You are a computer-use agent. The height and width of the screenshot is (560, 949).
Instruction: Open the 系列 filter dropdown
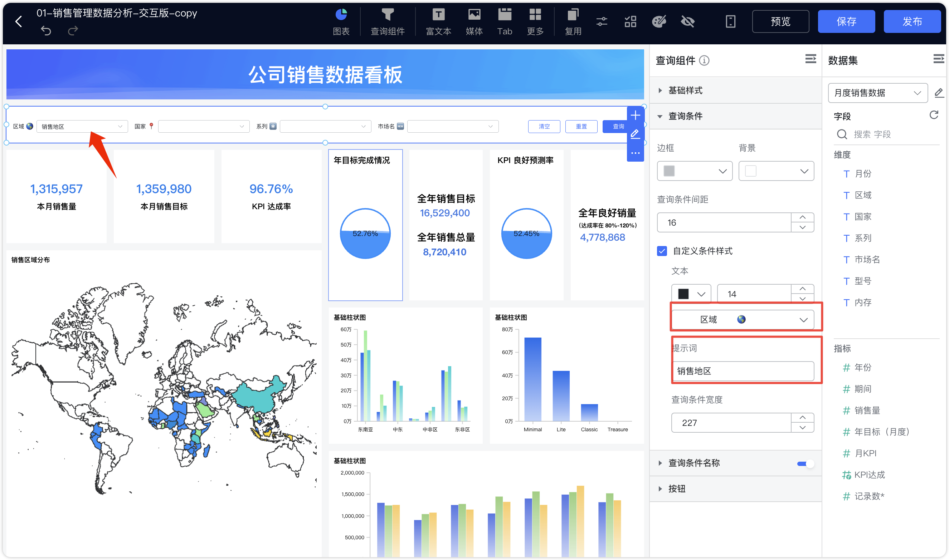[x=325, y=127]
